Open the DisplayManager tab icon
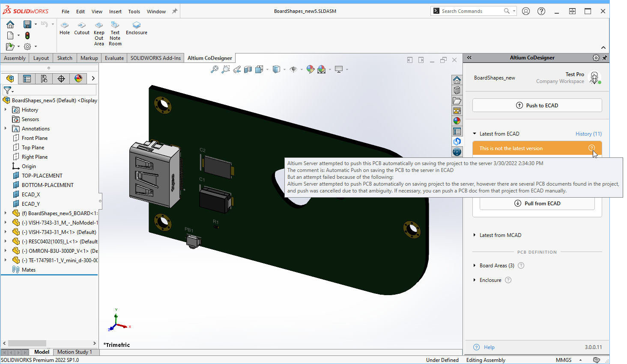This screenshot has height=364, width=627. point(78,79)
